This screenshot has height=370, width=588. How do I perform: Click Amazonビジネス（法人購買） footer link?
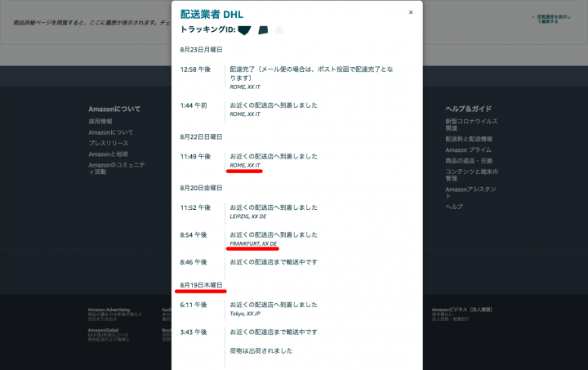pyautogui.click(x=463, y=310)
